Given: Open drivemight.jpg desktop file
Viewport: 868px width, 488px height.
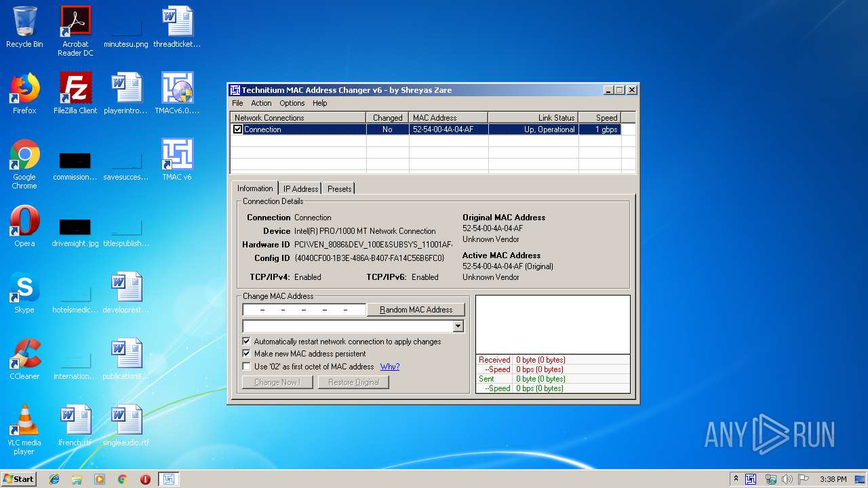Looking at the screenshot, I should point(75,230).
